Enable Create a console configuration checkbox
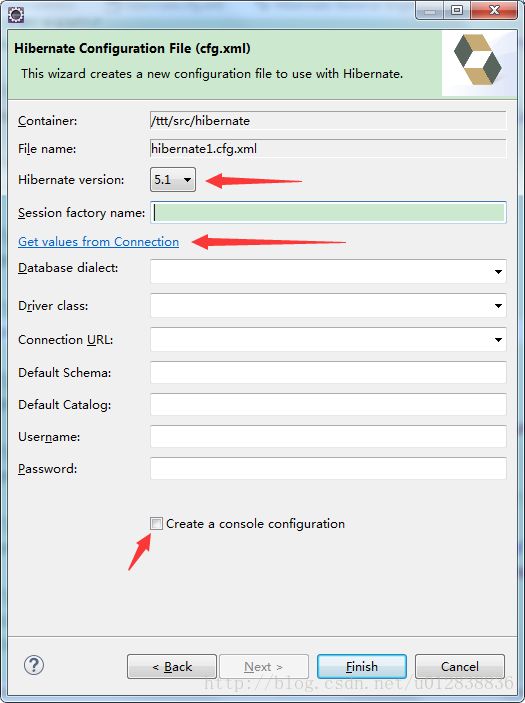 pos(156,523)
